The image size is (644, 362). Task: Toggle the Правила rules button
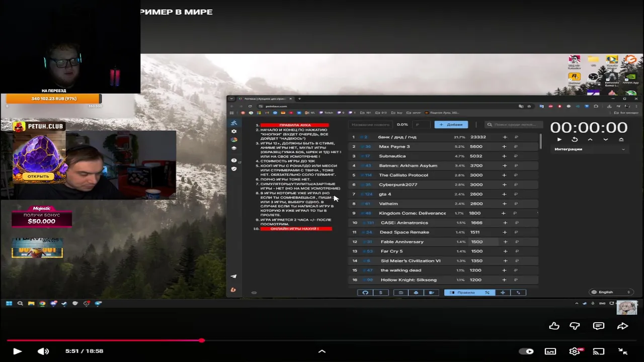pos(462,293)
